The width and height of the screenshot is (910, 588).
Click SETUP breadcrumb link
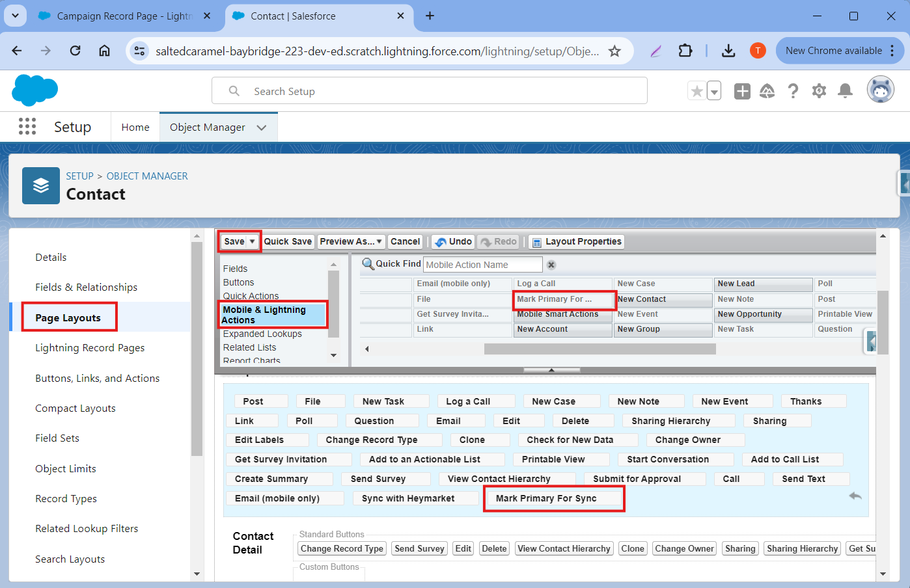click(79, 176)
